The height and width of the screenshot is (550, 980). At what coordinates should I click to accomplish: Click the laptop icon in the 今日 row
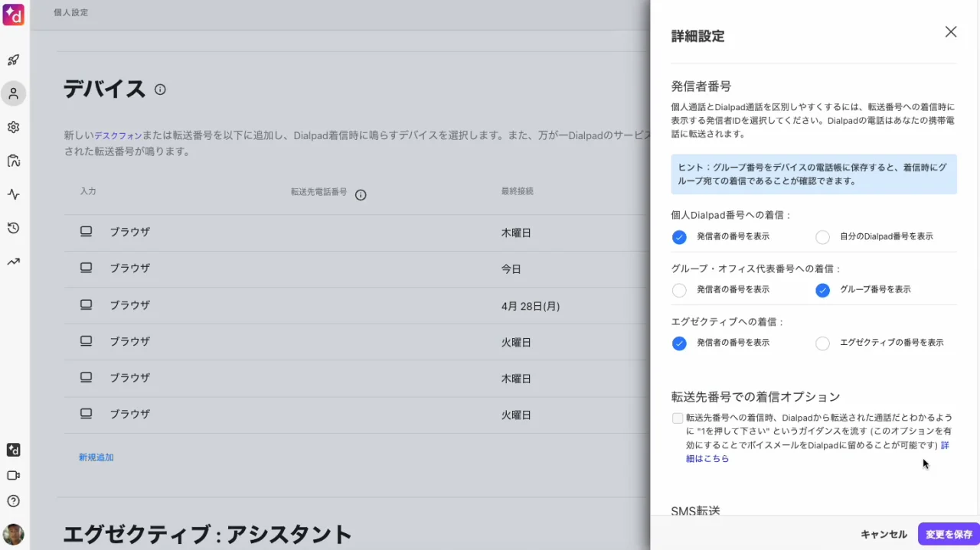(x=87, y=268)
